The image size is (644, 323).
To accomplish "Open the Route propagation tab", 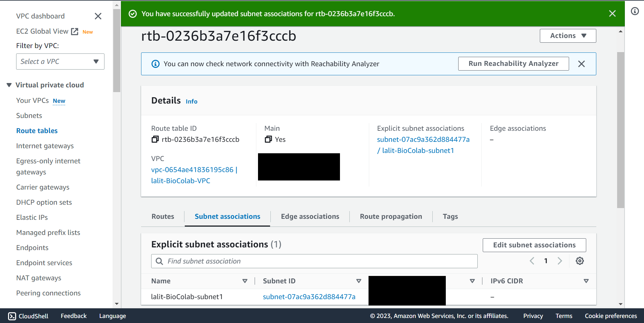I will (391, 216).
